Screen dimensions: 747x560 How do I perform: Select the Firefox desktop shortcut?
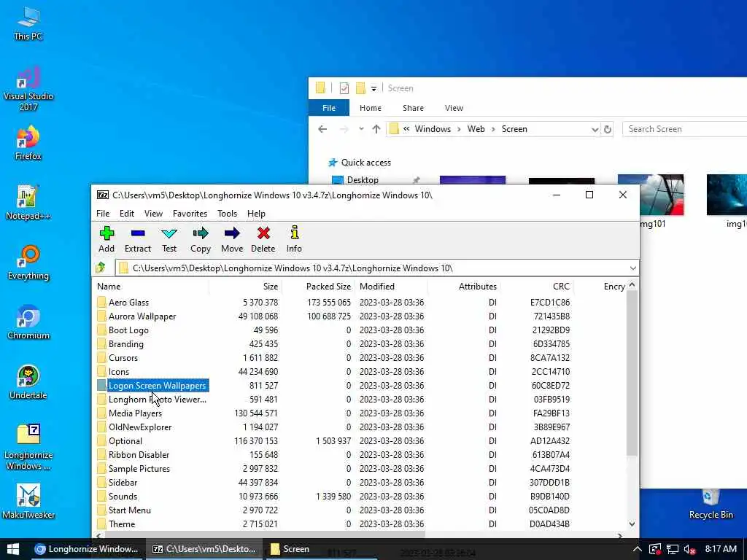point(28,143)
